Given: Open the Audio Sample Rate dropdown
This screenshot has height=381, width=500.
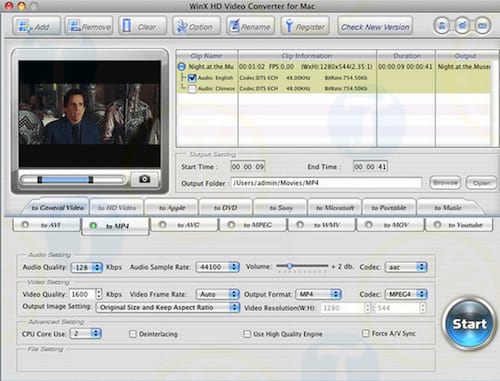Looking at the screenshot, I should [x=217, y=267].
